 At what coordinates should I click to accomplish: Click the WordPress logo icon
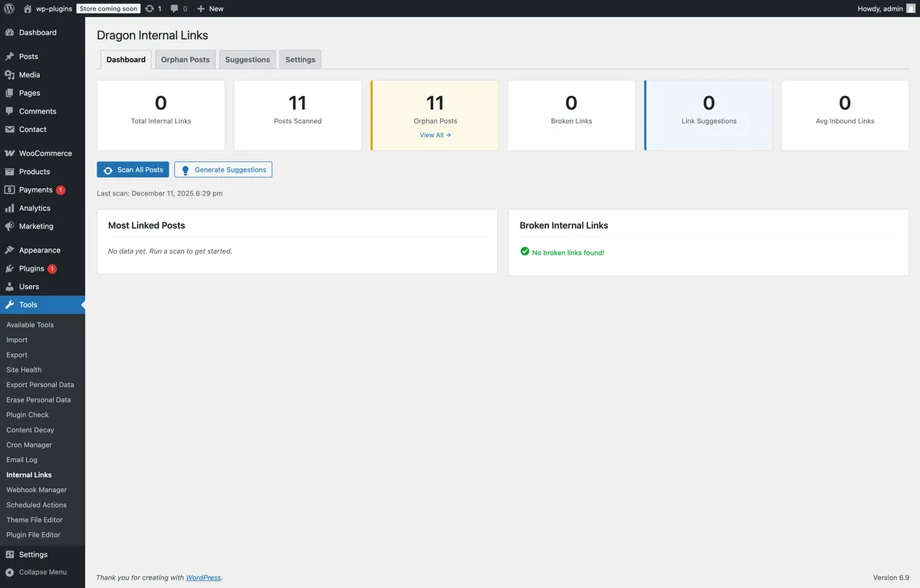pyautogui.click(x=9, y=8)
